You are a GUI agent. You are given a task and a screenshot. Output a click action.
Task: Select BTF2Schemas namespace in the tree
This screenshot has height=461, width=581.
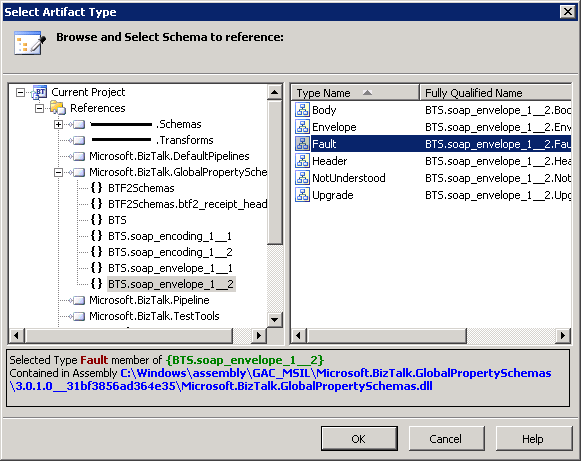[141, 188]
